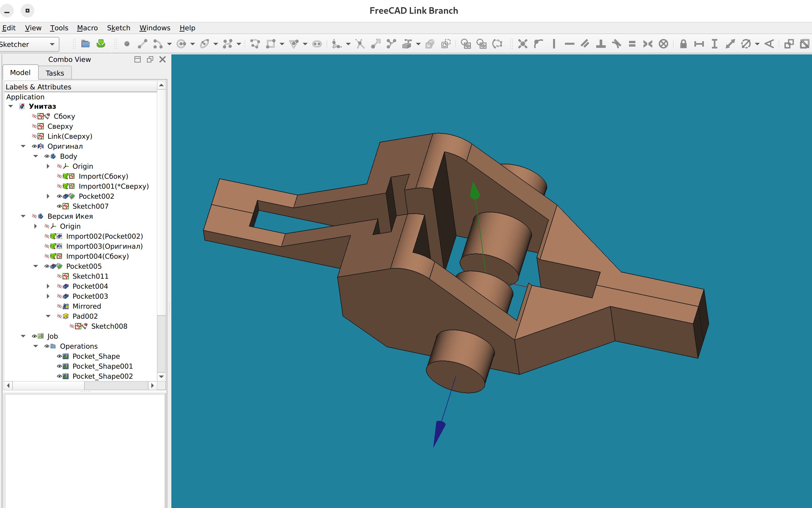Apply the Symmetric constraint icon

[x=648, y=44]
